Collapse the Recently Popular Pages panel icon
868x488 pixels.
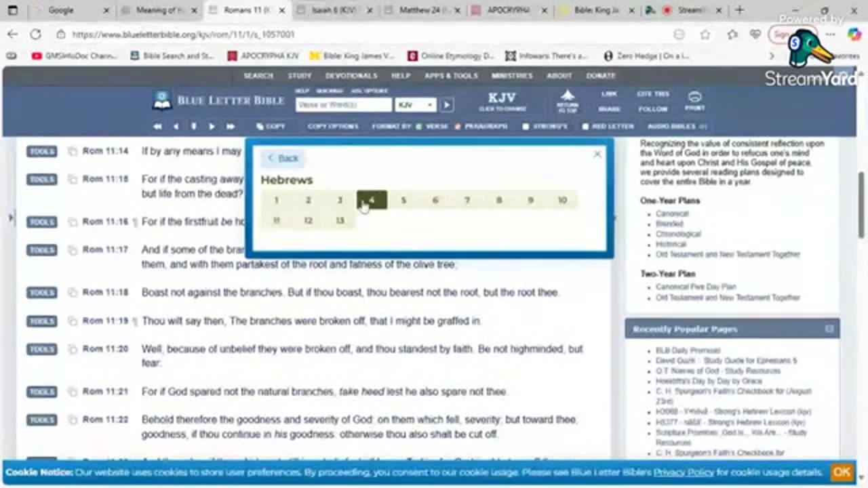pyautogui.click(x=829, y=329)
